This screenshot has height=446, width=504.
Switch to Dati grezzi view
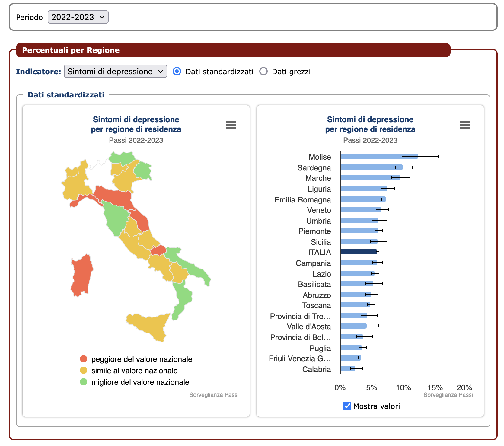pyautogui.click(x=263, y=72)
